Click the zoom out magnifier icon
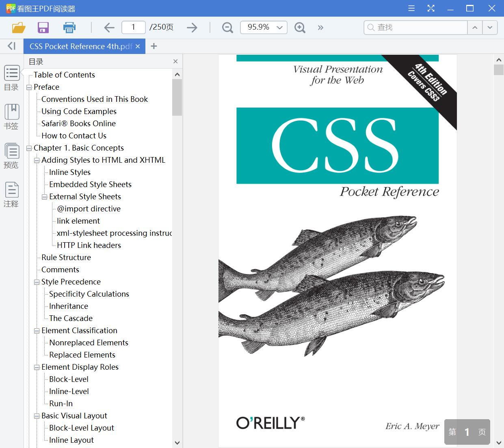Viewport: 504px width, 448px height. pos(227,28)
